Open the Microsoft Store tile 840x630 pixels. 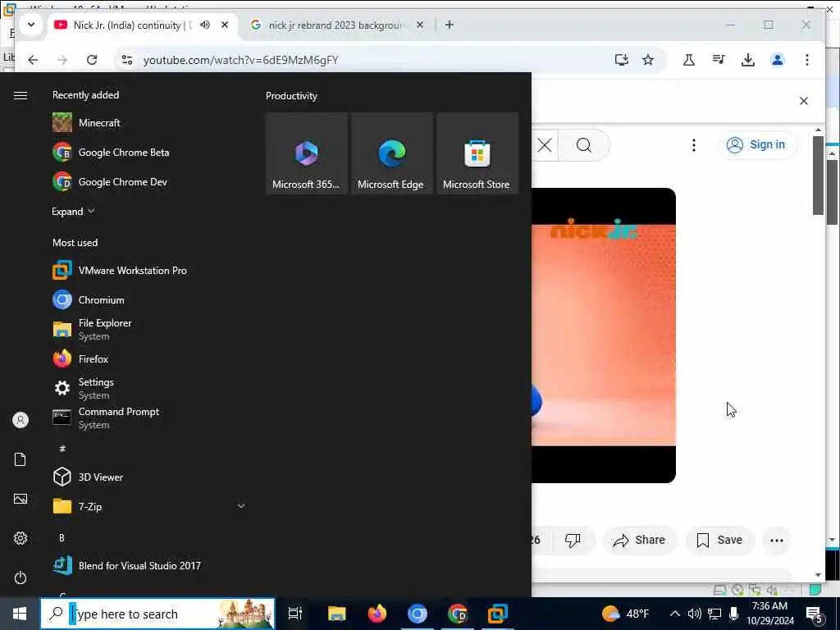click(x=477, y=153)
